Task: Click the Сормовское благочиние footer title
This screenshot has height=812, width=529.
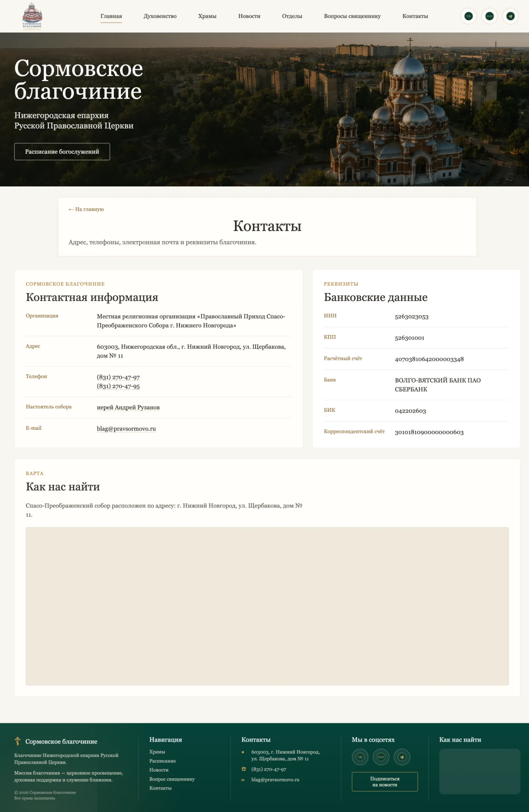Action: (61, 741)
